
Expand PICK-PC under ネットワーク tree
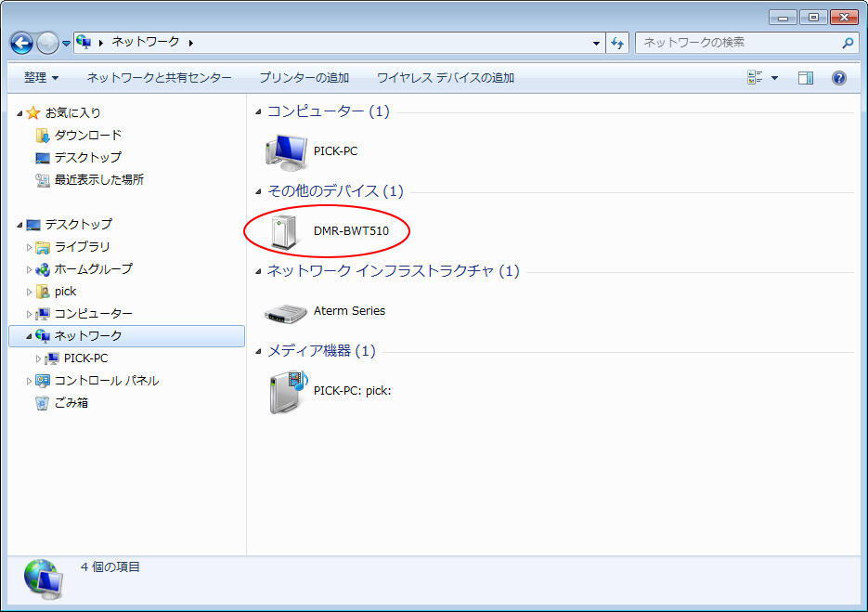click(38, 358)
